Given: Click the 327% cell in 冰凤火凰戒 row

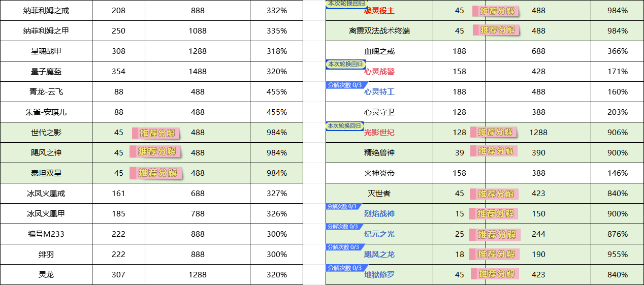Looking at the screenshot, I should tap(276, 193).
